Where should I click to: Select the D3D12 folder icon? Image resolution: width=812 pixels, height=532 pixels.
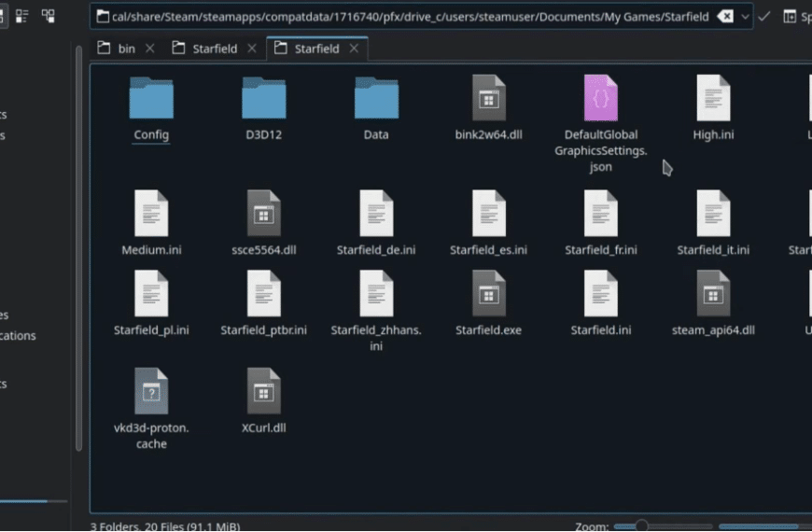(x=263, y=98)
